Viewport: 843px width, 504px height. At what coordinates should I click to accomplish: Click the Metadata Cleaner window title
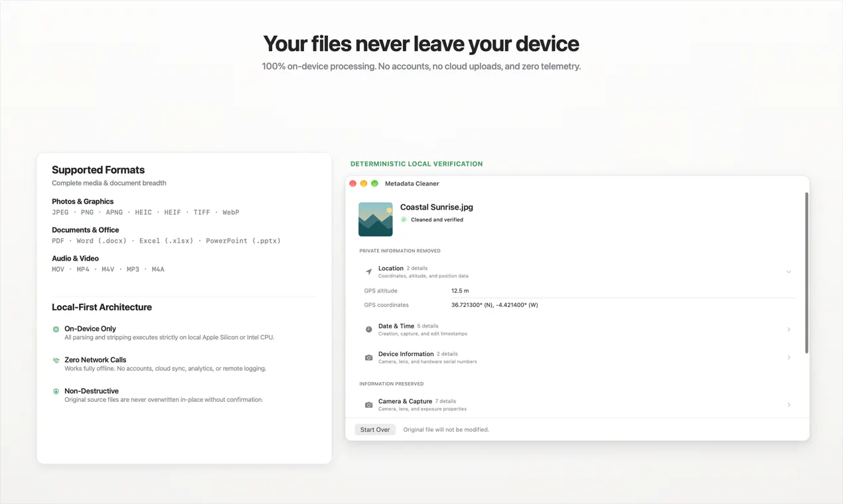point(412,184)
